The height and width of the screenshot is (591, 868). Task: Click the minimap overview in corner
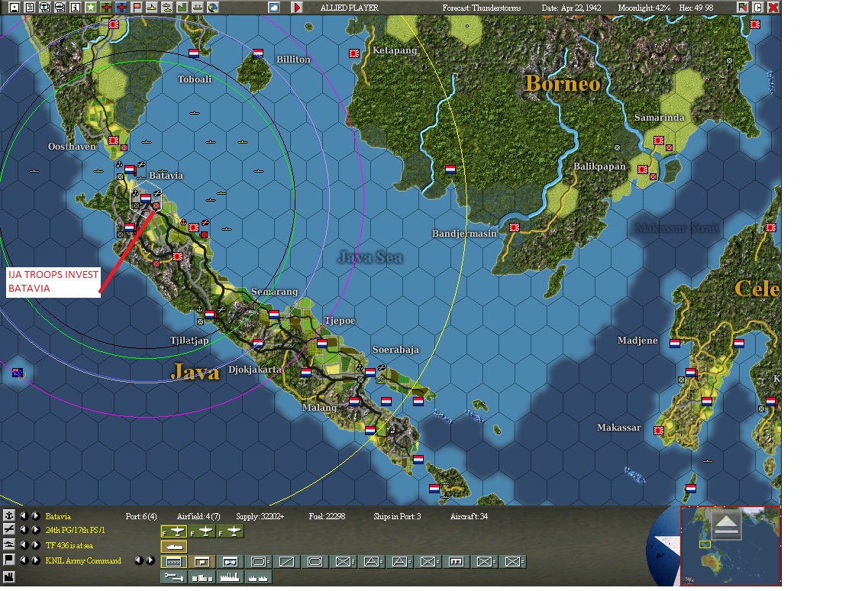point(730,546)
